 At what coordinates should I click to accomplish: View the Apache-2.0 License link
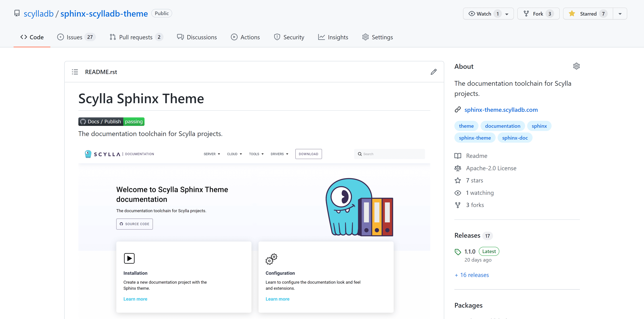(491, 168)
